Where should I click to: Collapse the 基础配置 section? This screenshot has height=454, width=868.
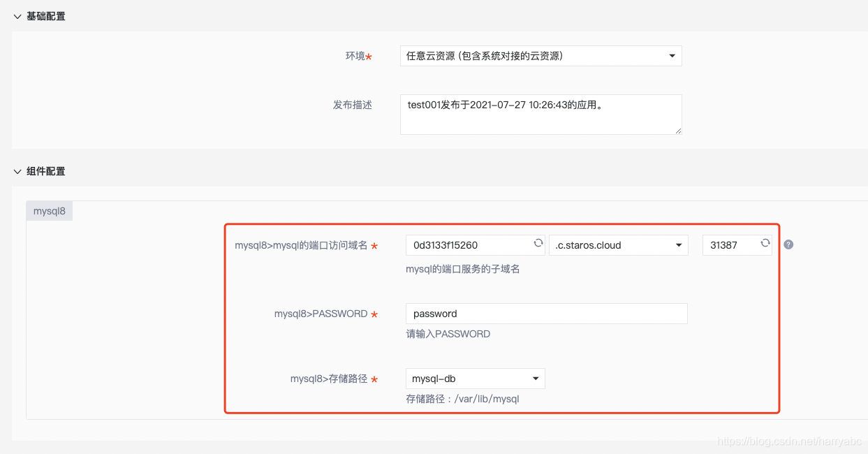pos(17,15)
